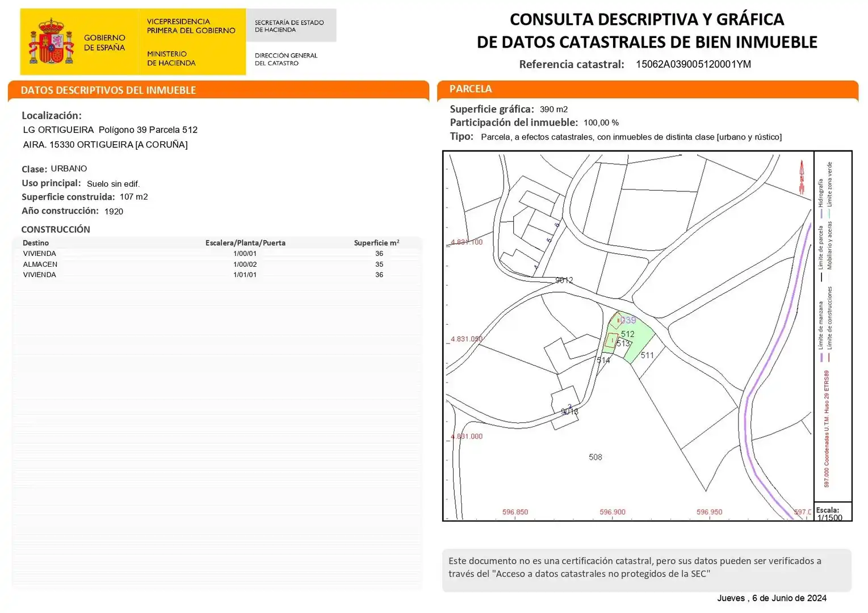
Task: Click the class value 'URBANO'
Action: [x=69, y=169]
